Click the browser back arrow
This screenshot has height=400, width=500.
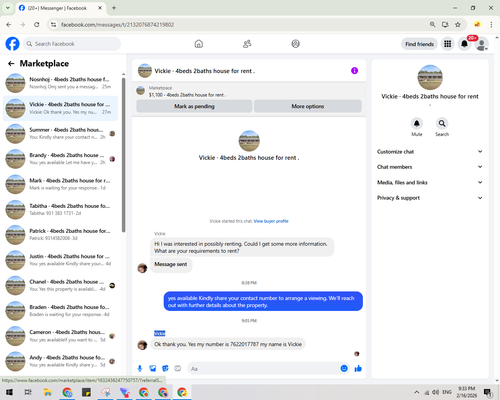[9, 24]
